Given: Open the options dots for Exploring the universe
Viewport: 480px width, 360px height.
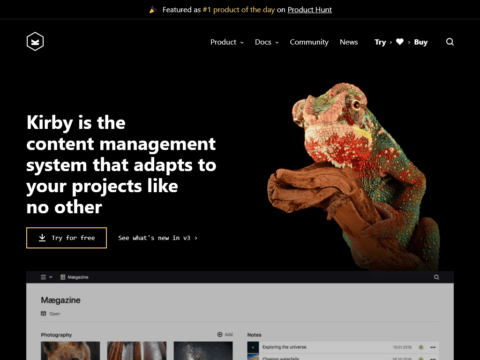Looking at the screenshot, I should pos(433,347).
